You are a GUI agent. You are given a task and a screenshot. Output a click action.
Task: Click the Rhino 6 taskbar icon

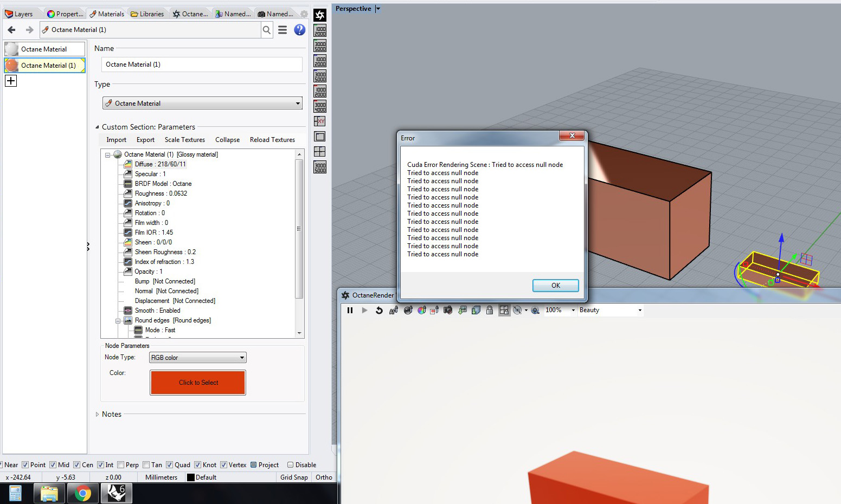[117, 493]
